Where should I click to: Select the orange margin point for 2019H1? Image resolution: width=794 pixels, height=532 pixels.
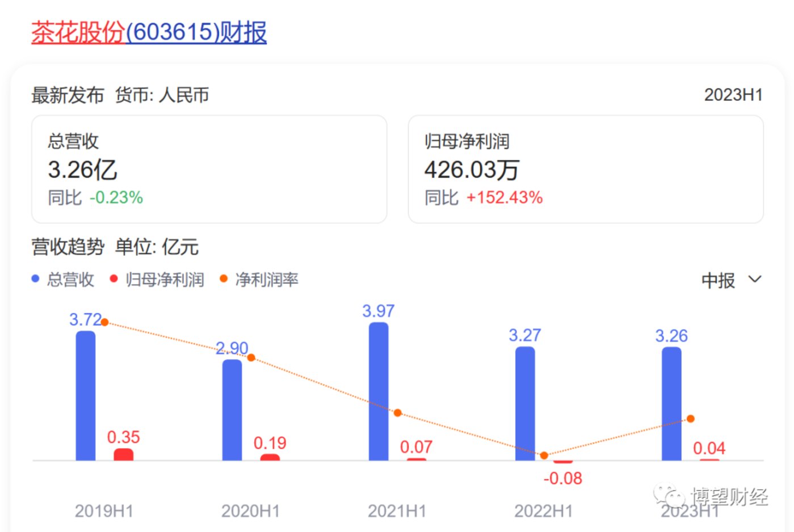pyautogui.click(x=104, y=322)
